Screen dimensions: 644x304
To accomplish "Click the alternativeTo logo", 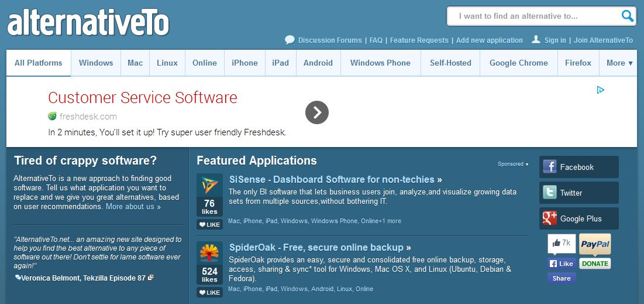I will [x=88, y=23].
